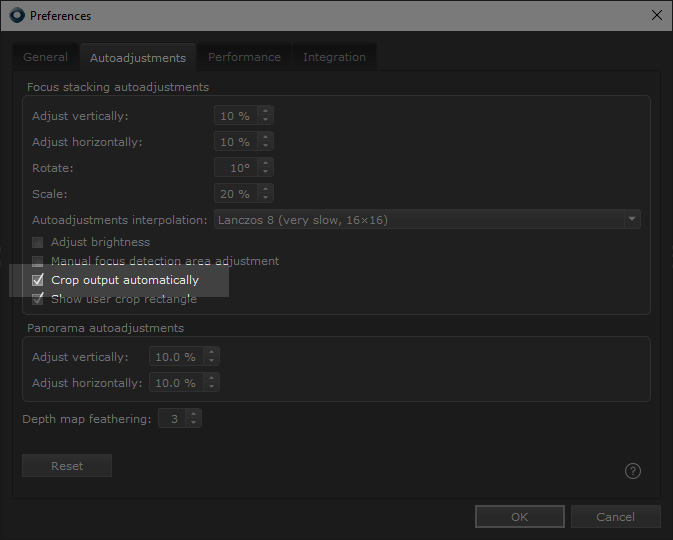Enable the Adjust brightness checkbox
This screenshot has width=673, height=540.
tap(39, 242)
